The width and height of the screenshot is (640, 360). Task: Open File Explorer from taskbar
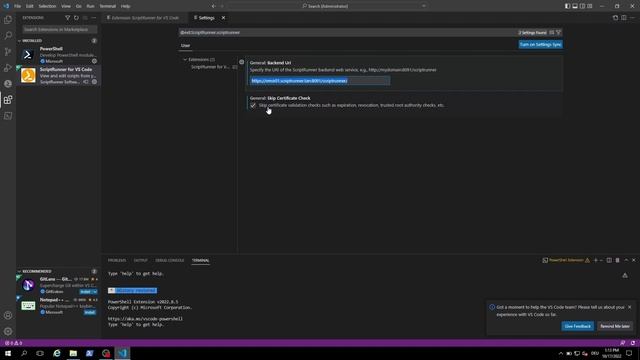pyautogui.click(x=73, y=353)
